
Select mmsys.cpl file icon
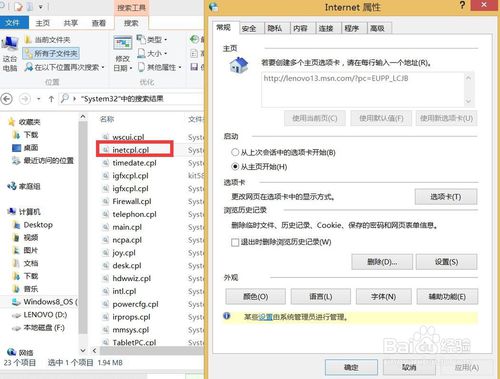(106, 330)
